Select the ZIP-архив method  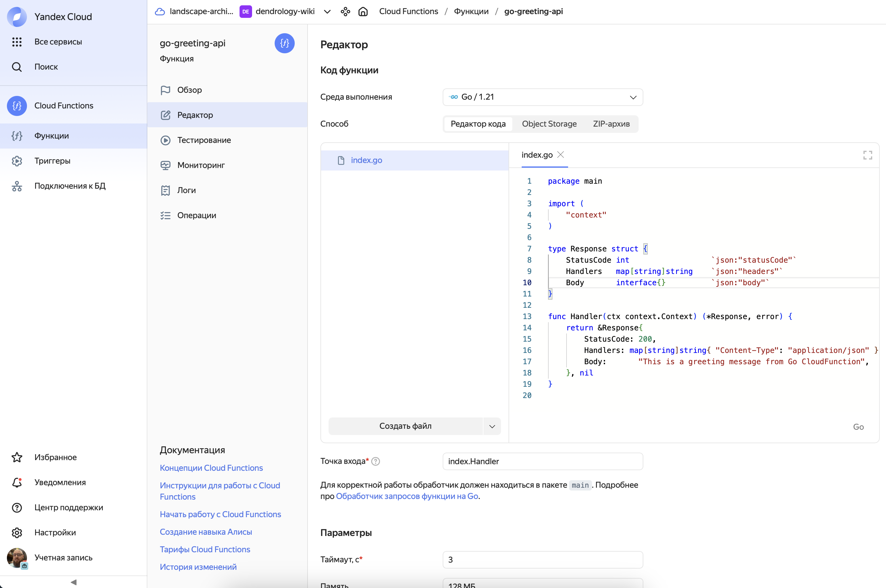611,124
